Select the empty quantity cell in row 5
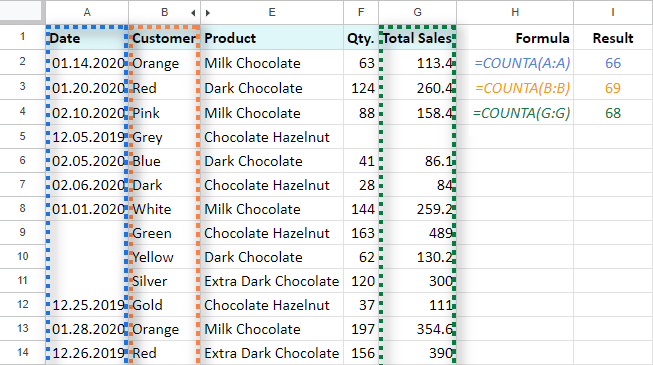Screen dimensions: 653x365 [361, 137]
